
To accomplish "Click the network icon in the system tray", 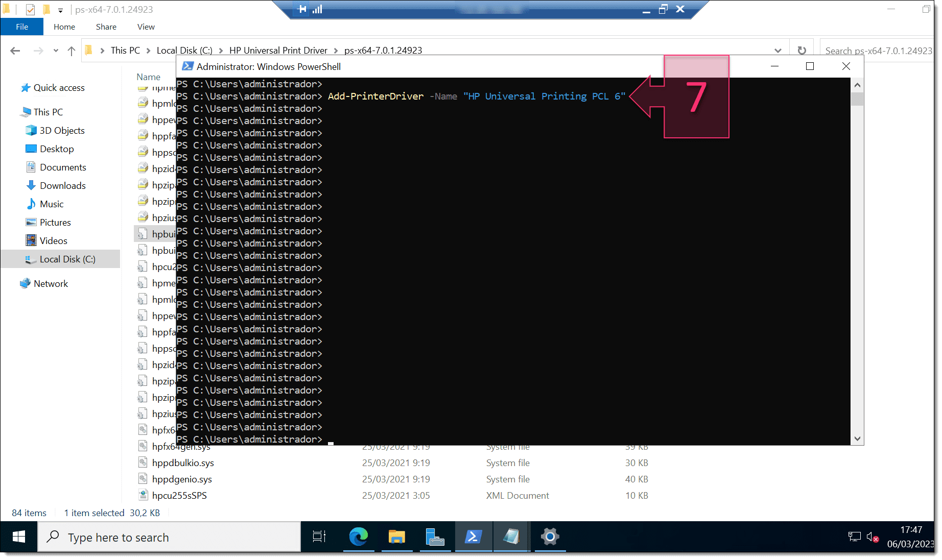I will (x=854, y=537).
